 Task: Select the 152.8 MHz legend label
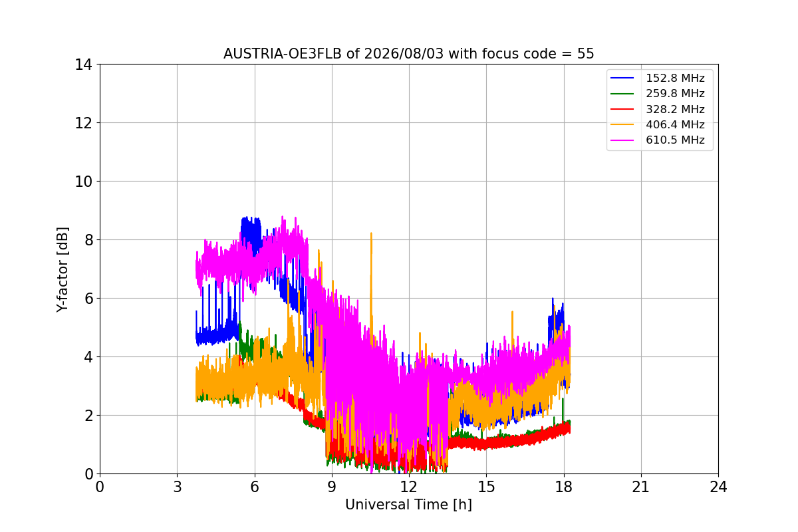pos(675,78)
